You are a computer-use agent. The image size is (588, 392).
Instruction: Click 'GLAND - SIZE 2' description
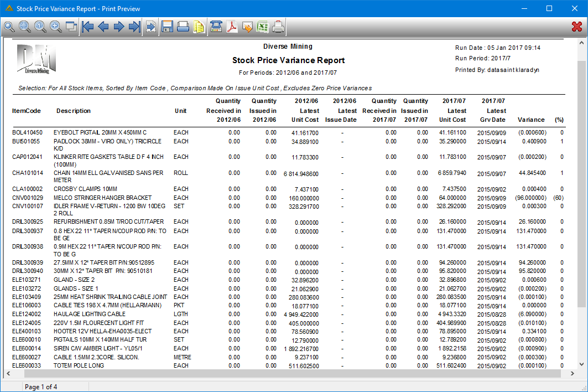[x=74, y=280]
